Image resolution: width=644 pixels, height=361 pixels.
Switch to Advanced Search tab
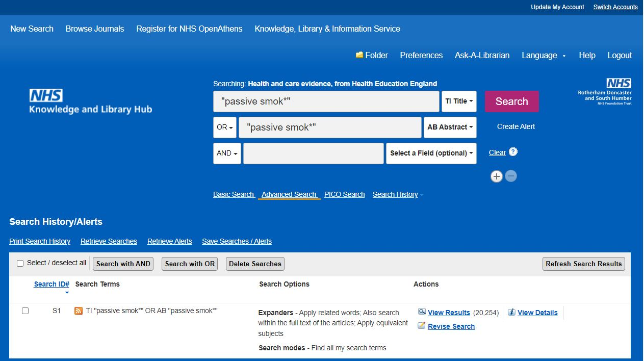point(289,194)
